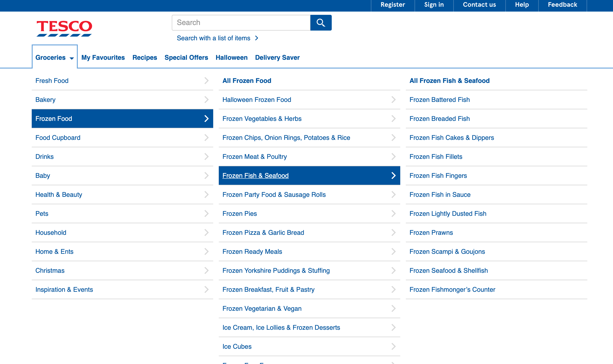Screen dimensions: 613x364
Task: Open Halloween Frozen Food submenu
Action: tap(309, 100)
